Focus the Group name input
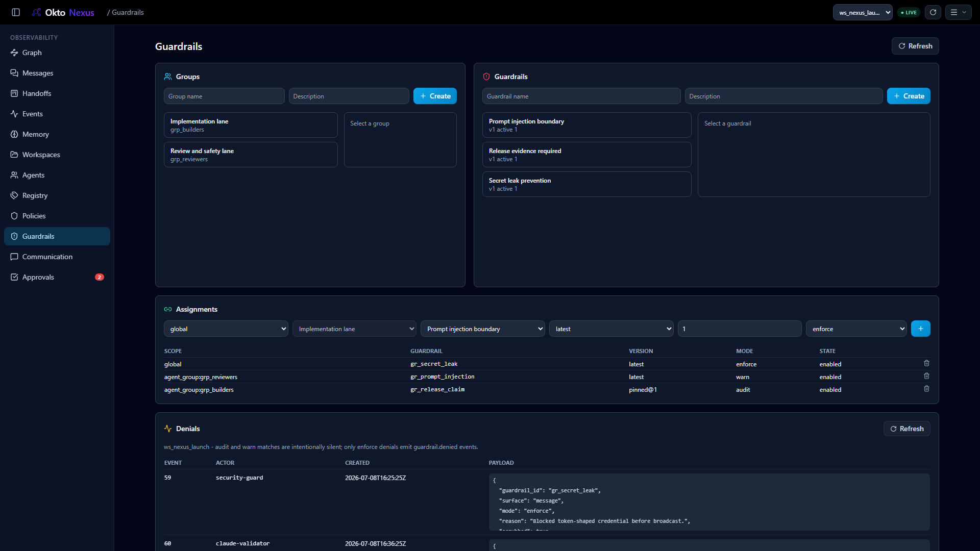This screenshot has width=980, height=551. 224,96
